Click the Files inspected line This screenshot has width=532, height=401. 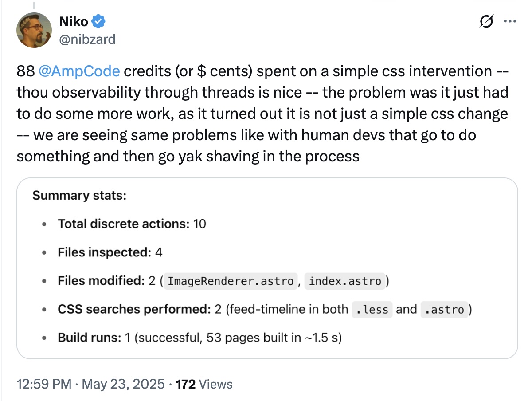(111, 252)
